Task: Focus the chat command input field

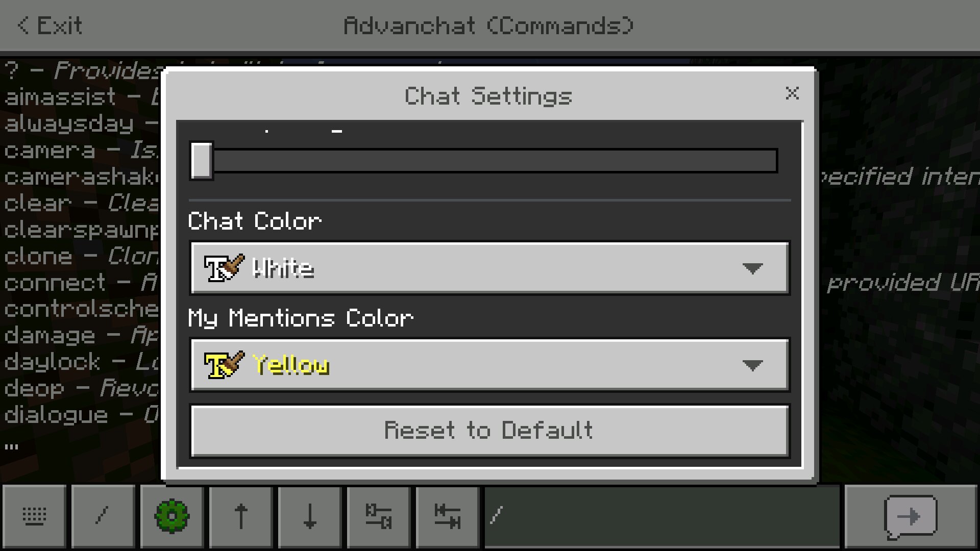Action: (x=662, y=517)
